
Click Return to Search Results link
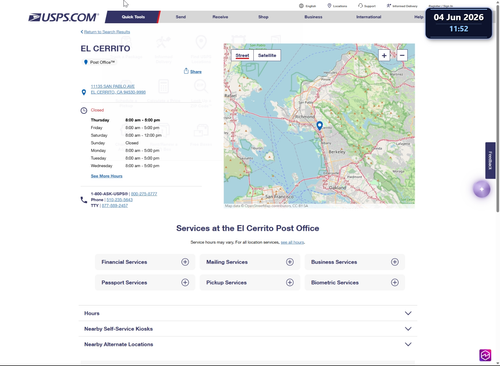click(x=107, y=32)
